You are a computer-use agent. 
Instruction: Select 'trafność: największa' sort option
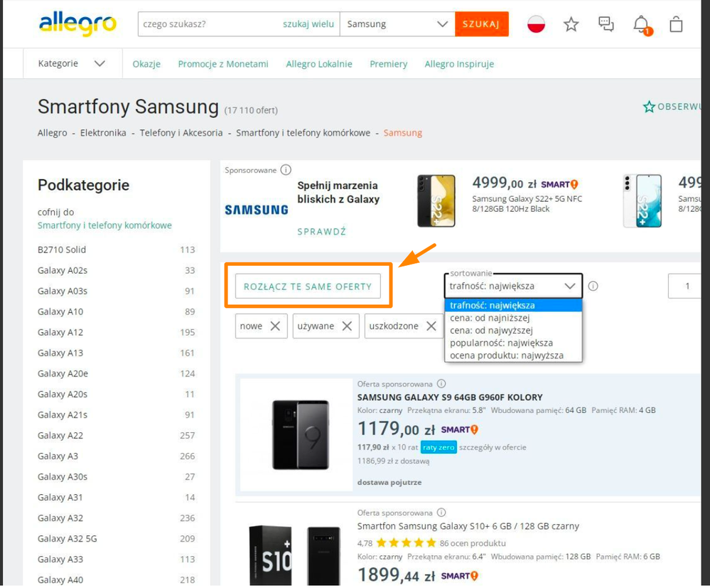[x=513, y=305]
